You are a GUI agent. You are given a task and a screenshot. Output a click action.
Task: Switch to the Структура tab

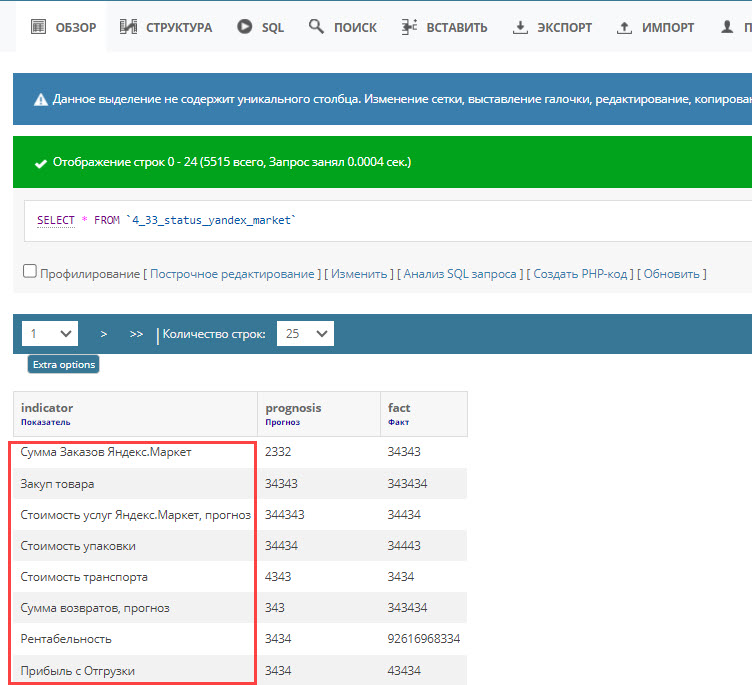[165, 27]
